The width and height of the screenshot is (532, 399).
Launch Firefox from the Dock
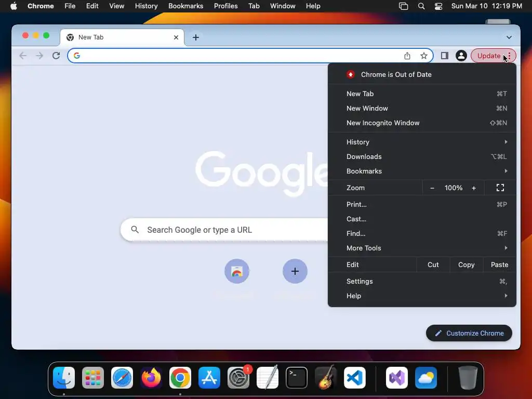click(x=151, y=378)
